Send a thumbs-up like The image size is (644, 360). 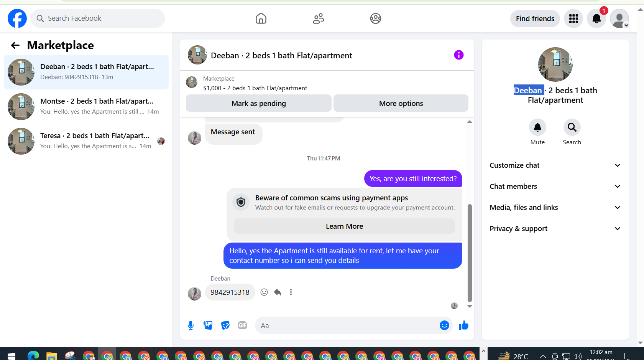463,325
